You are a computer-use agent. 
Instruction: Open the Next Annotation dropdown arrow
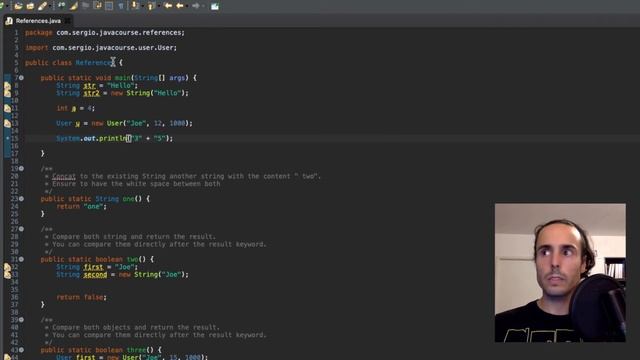(142, 6)
